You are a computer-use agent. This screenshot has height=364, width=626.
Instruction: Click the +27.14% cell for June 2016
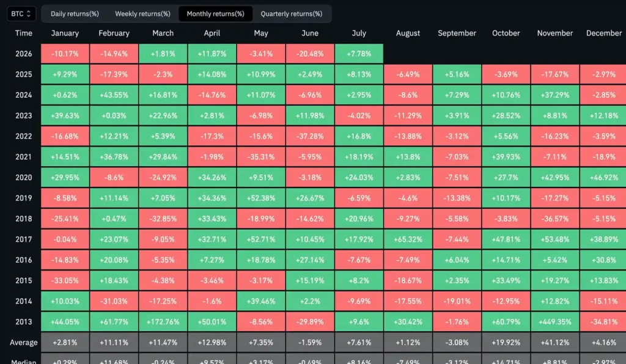click(x=310, y=260)
